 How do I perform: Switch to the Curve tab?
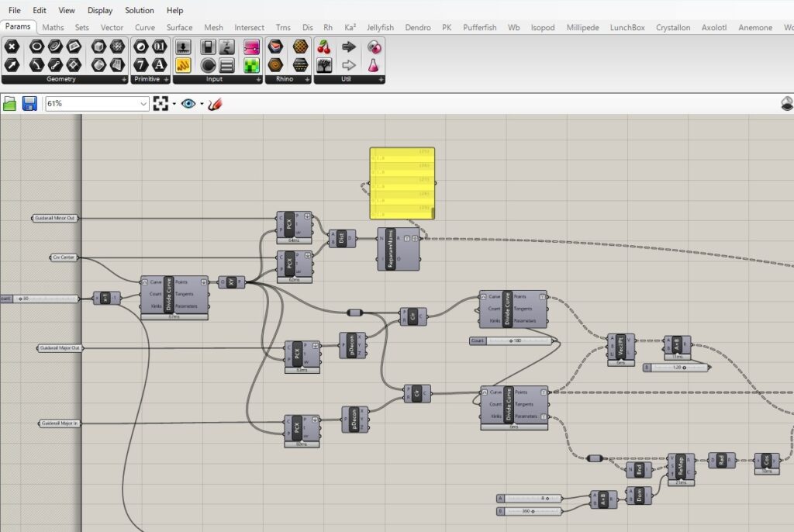tap(145, 27)
